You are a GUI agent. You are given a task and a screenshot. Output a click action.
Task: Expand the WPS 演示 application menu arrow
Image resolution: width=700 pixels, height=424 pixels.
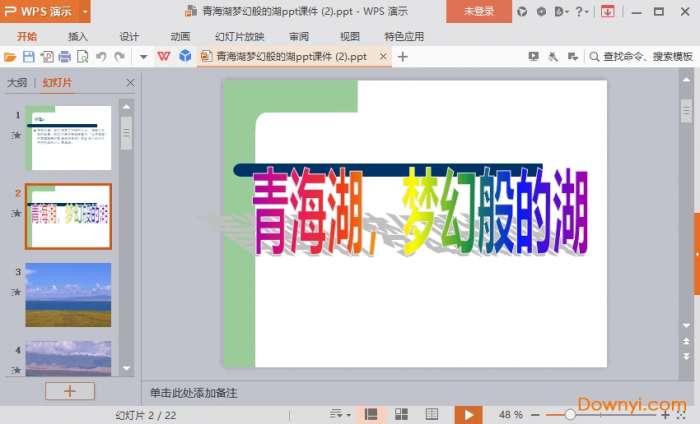[x=85, y=11]
